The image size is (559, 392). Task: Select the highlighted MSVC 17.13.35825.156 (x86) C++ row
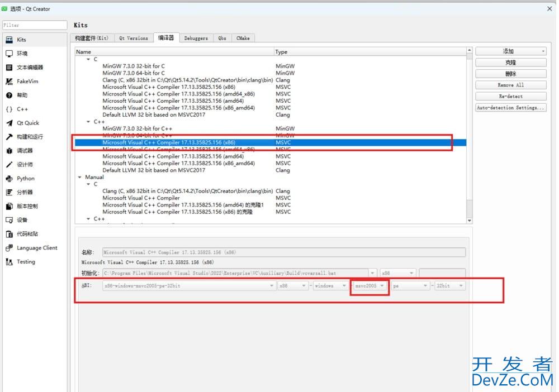point(271,142)
